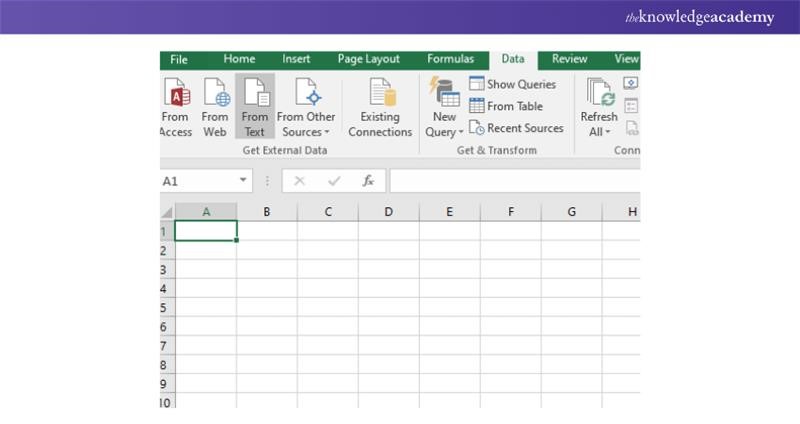The width and height of the screenshot is (800, 424).
Task: Select row 5 header
Action: coord(166,308)
